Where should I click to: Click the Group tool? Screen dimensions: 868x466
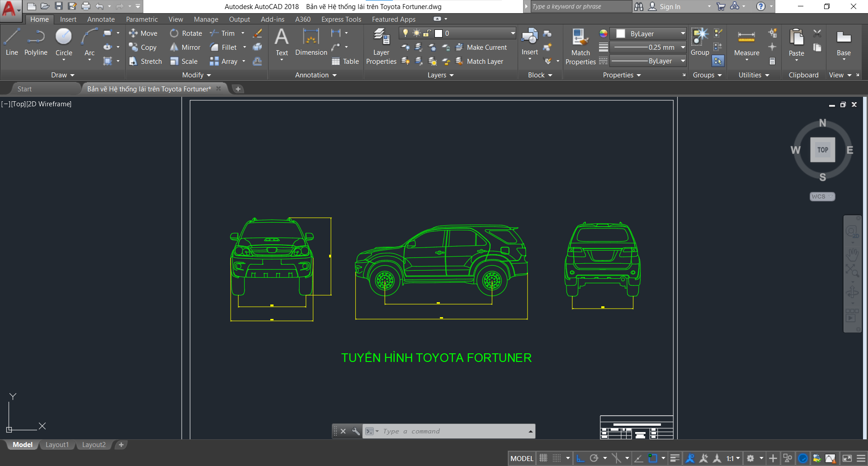(700, 42)
